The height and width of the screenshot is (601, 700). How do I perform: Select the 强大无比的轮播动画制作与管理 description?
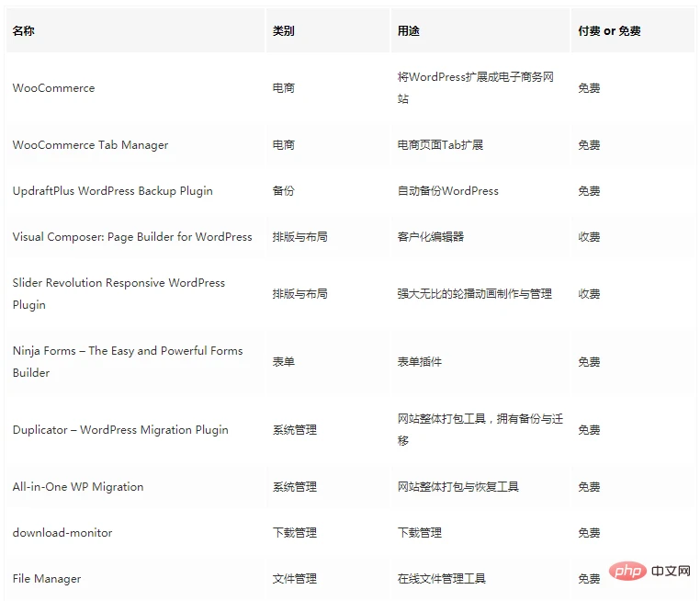[x=475, y=294]
